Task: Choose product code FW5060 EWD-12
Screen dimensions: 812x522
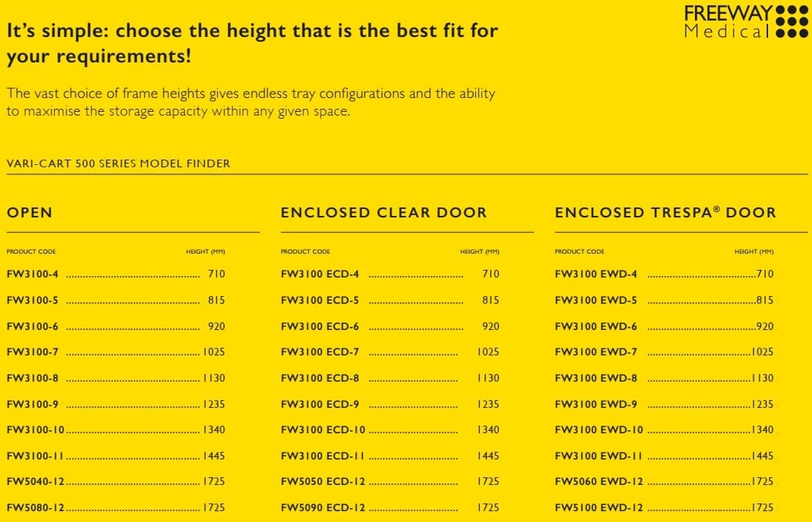Action: [599, 481]
